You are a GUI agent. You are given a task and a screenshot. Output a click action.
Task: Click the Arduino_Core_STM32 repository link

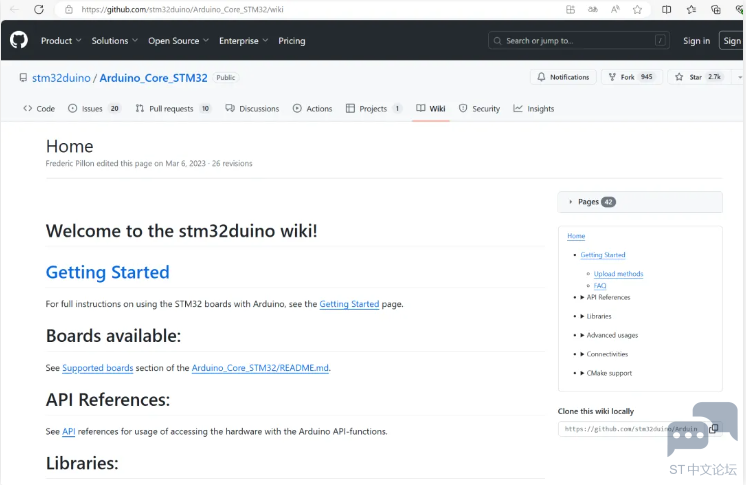click(153, 78)
